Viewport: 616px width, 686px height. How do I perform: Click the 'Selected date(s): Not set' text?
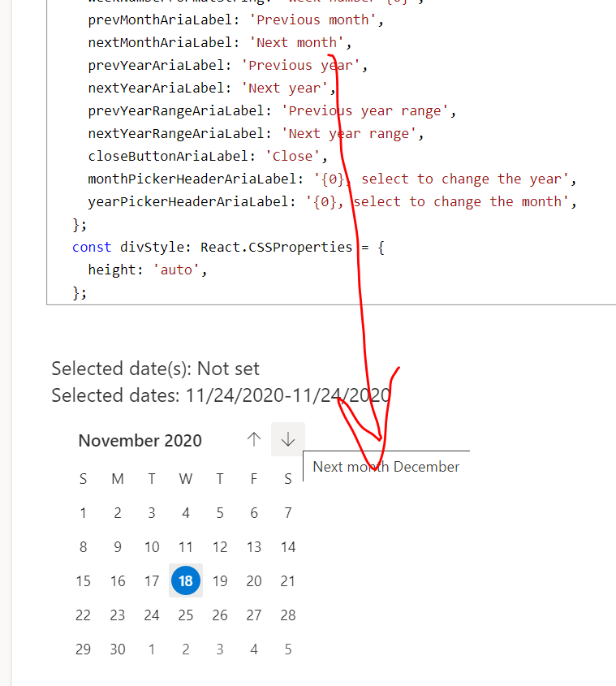[155, 369]
